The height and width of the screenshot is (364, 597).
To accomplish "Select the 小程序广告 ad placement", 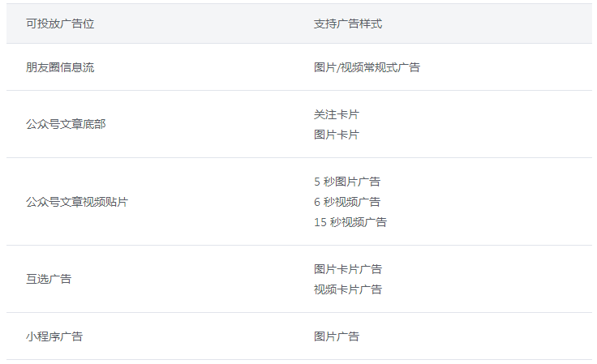I will pyautogui.click(x=54, y=336).
